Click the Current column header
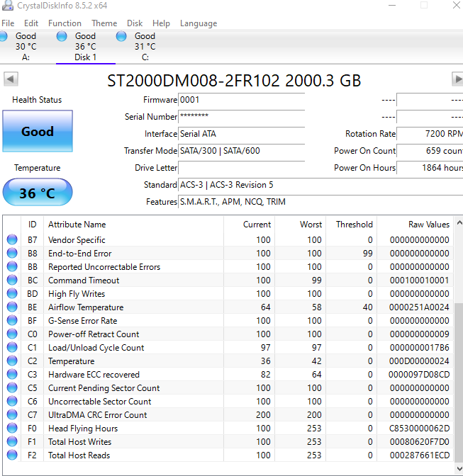This screenshot has width=463, height=476. point(249,225)
